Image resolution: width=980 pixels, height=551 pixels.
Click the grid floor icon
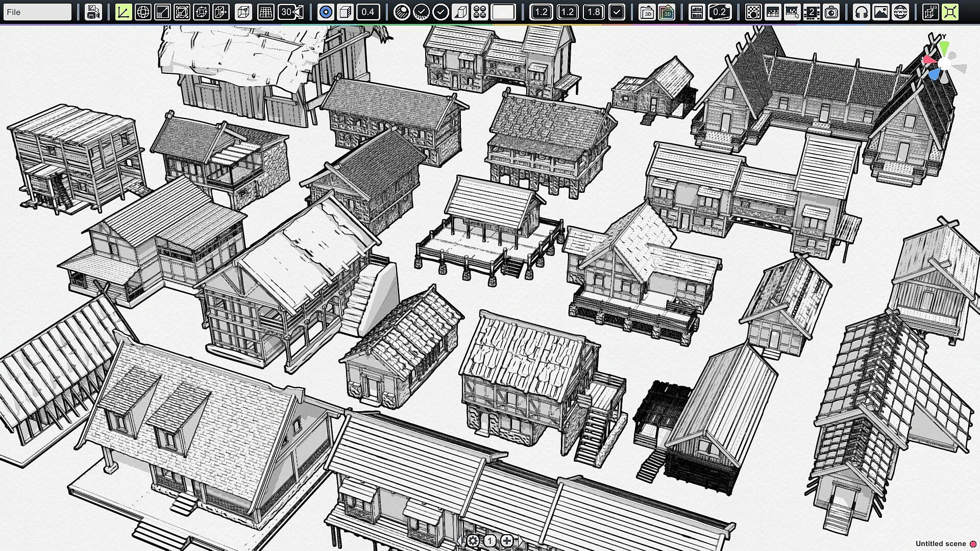click(265, 12)
